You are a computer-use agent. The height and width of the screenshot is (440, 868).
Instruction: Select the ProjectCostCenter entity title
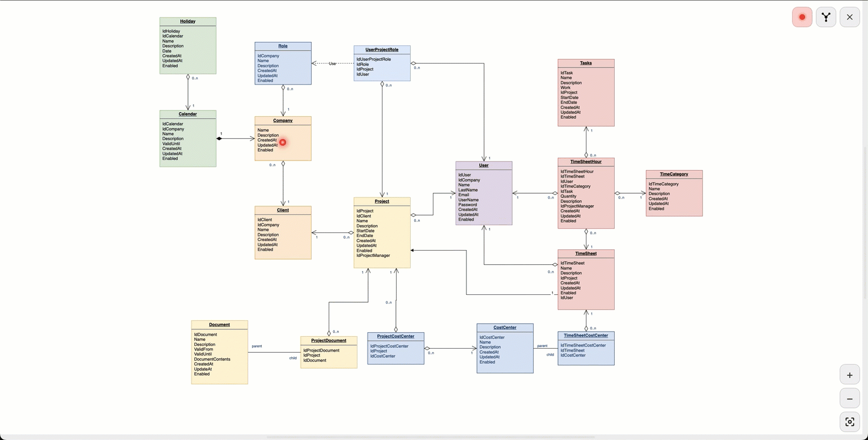[x=395, y=336]
